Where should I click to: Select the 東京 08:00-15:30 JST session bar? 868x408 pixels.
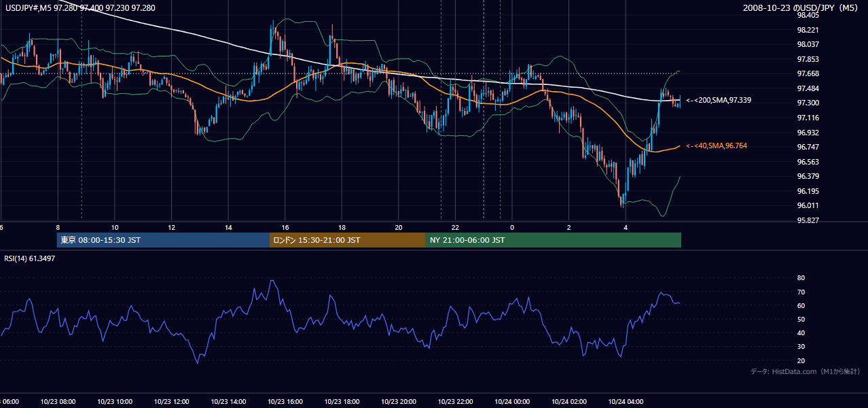[163, 240]
